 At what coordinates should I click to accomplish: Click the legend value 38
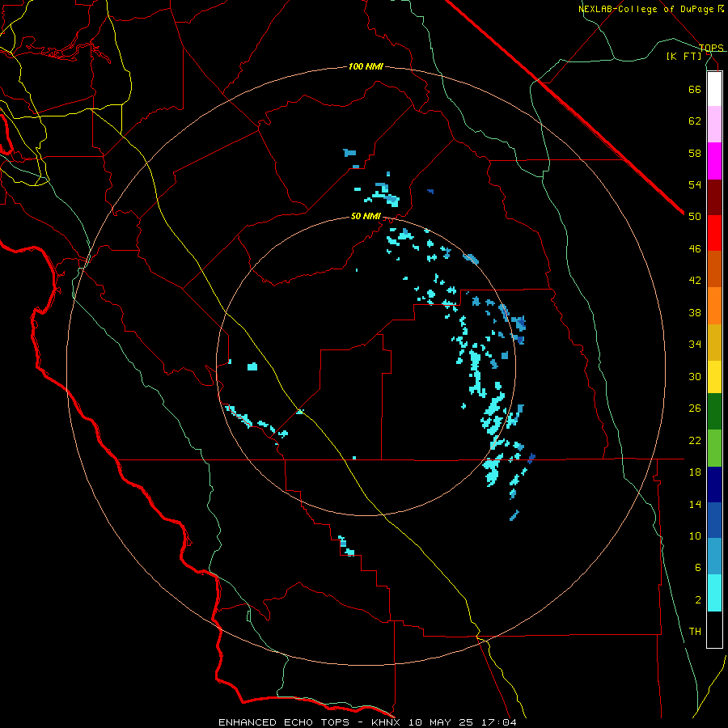click(x=695, y=312)
